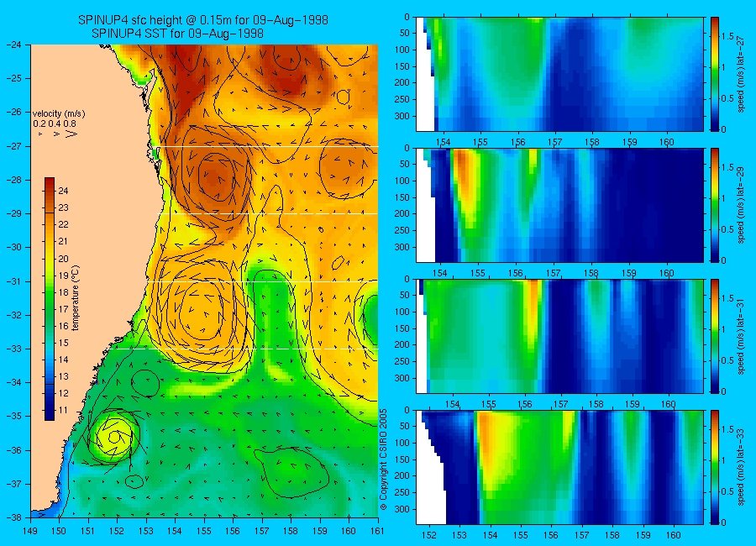Click the speed color bar beside the lat=-29 panel
The image size is (756, 546).
[x=715, y=206]
